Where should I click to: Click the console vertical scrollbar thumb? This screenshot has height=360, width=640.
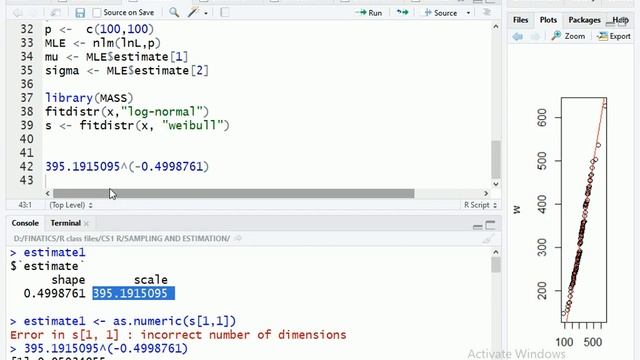496,264
